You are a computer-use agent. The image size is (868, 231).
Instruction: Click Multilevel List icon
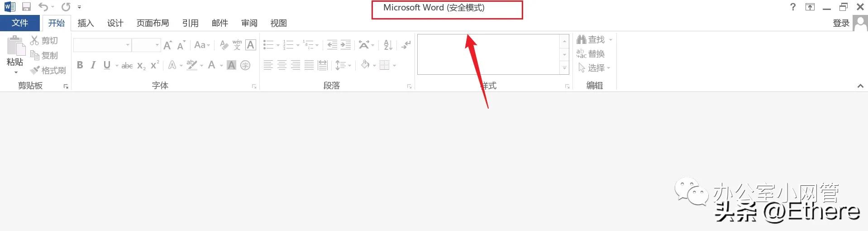(x=308, y=45)
